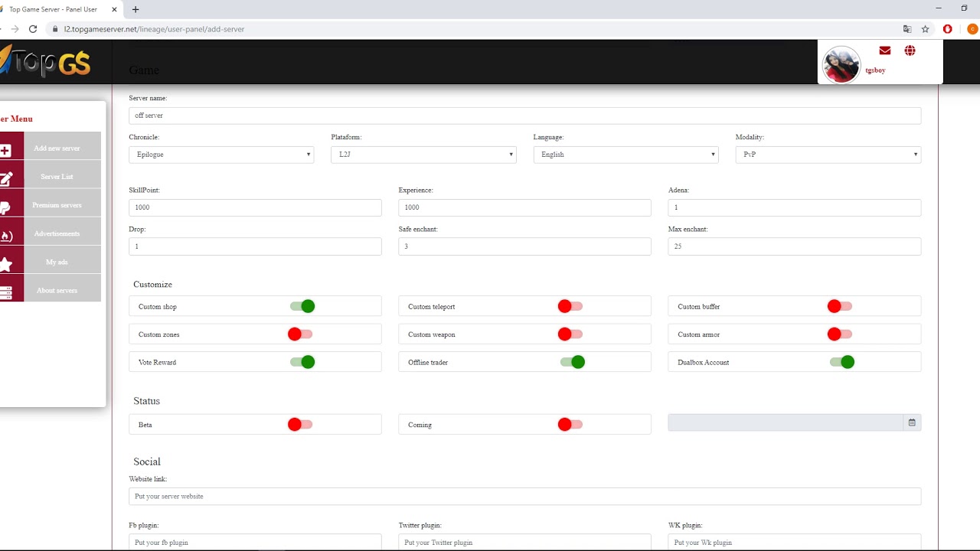Click the TopGS logo
The width and height of the screenshot is (980, 551).
pos(46,61)
